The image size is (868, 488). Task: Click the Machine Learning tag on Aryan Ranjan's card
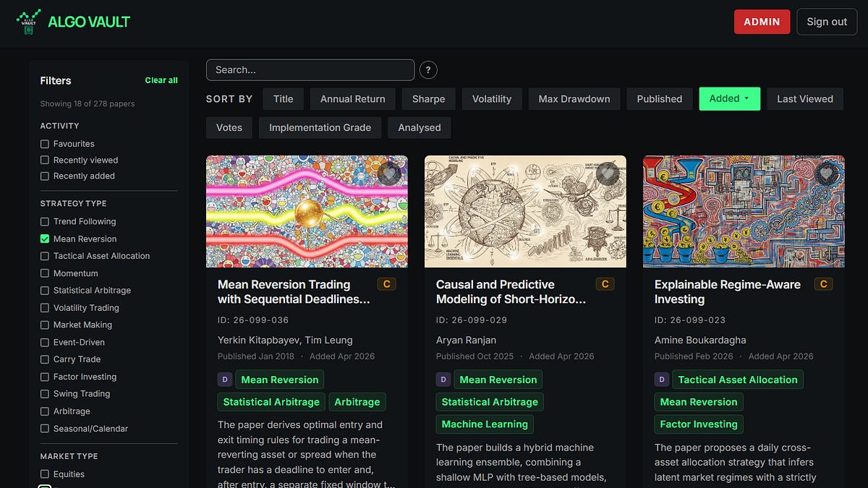[485, 424]
